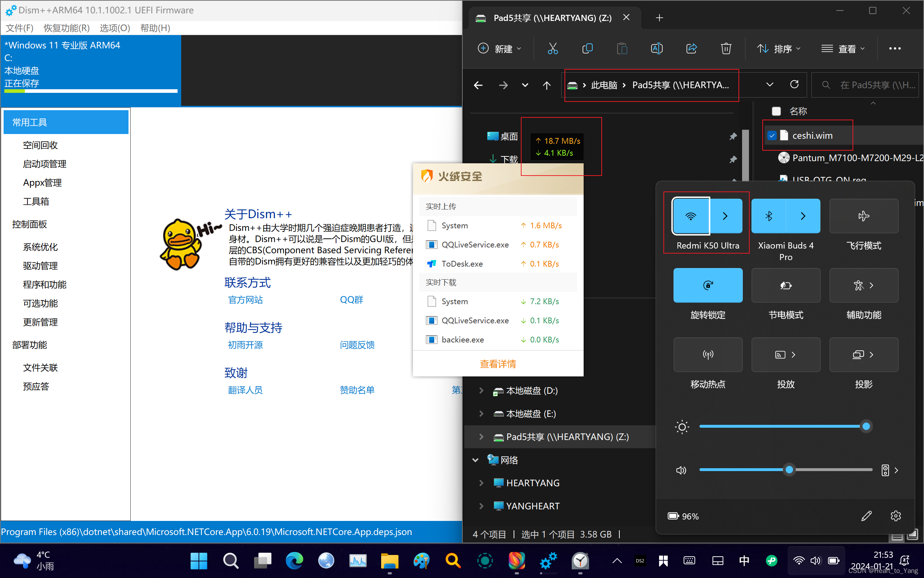Open the 投放 cast tile

pyautogui.click(x=786, y=355)
